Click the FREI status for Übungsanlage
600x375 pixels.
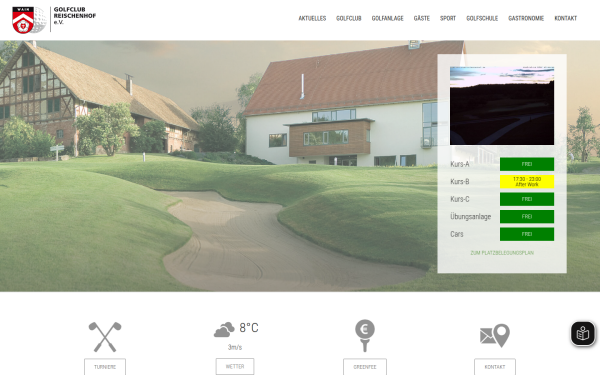click(527, 217)
